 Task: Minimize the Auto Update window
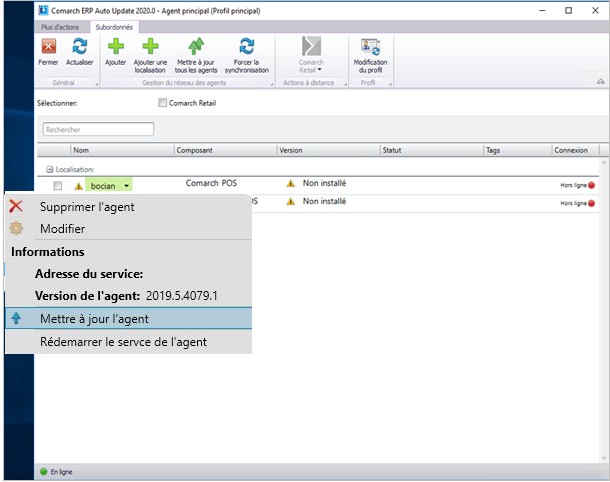(542, 11)
